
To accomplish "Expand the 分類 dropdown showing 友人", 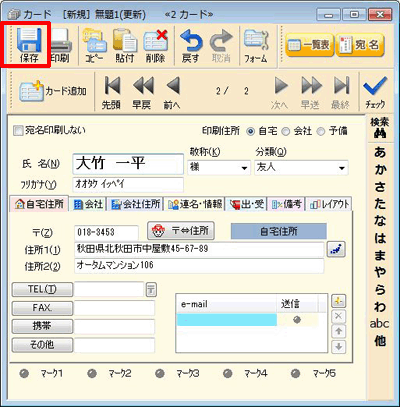I will coord(342,168).
